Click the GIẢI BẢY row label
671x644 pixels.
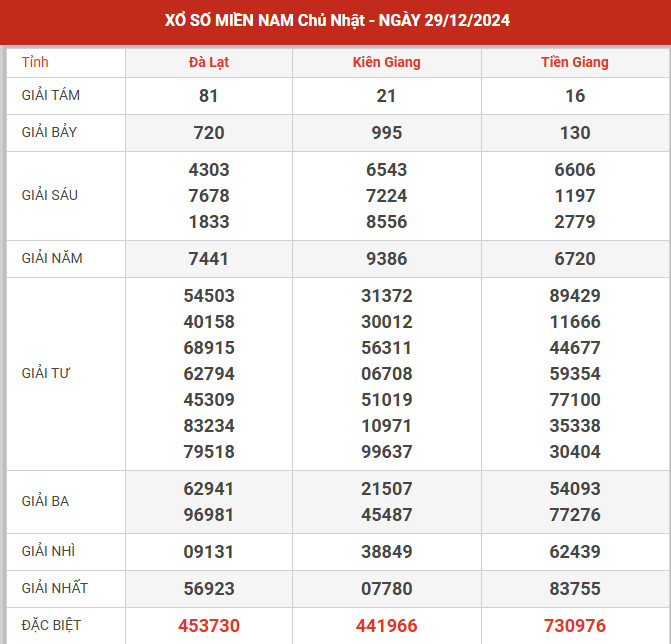[50, 132]
